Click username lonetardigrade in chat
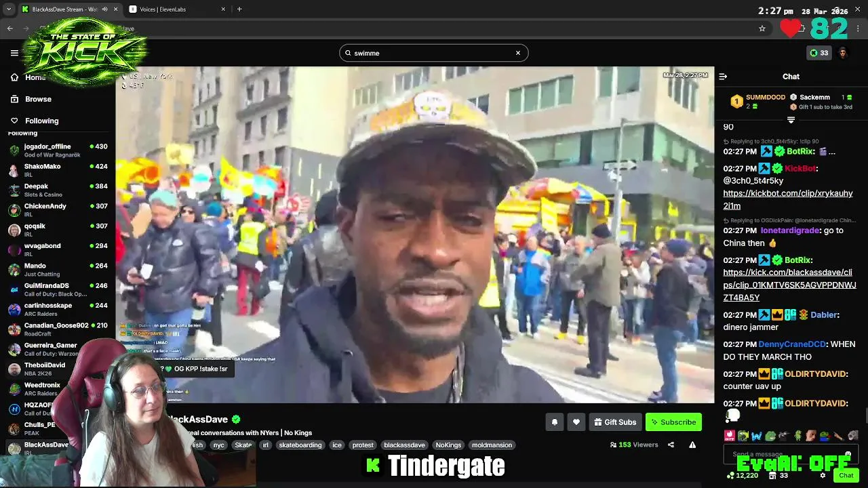 789,230
